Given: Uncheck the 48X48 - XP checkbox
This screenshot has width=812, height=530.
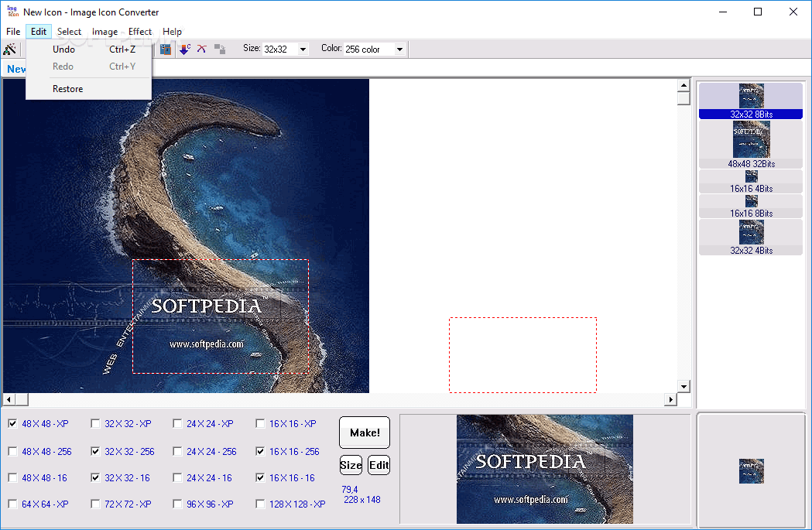Looking at the screenshot, I should click(12, 424).
